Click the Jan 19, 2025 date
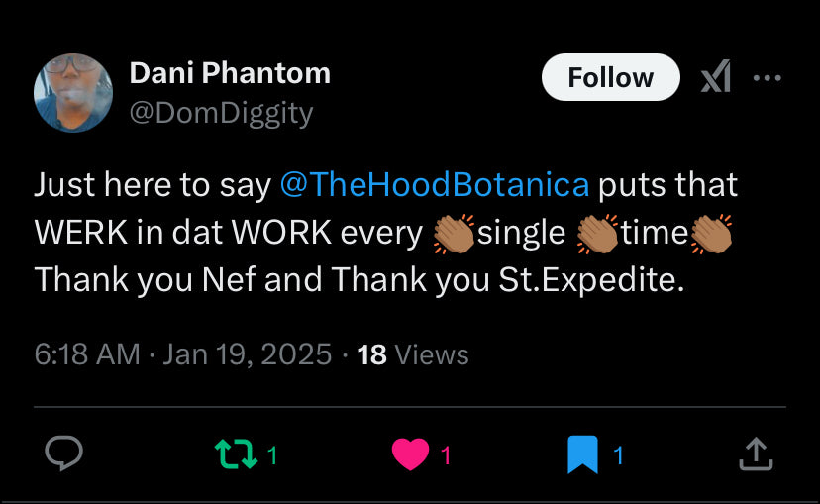This screenshot has height=504, width=820. coord(247,354)
